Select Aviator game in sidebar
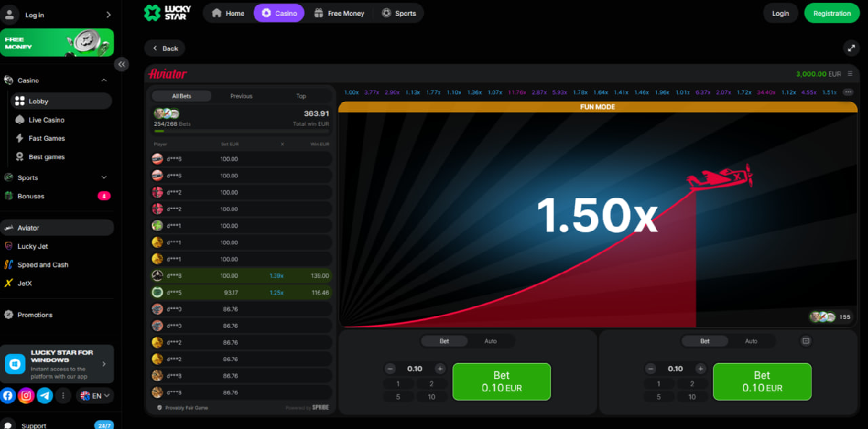This screenshot has width=868, height=429. click(x=57, y=228)
